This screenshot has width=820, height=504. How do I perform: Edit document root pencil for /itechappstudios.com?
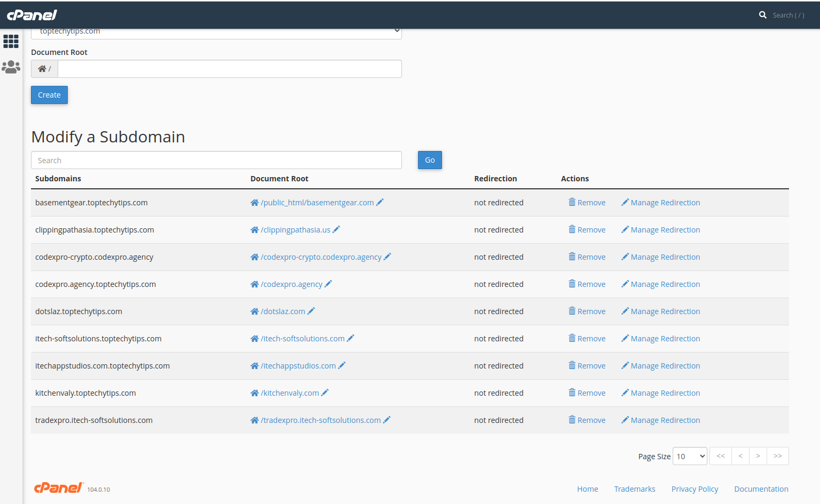tap(342, 365)
